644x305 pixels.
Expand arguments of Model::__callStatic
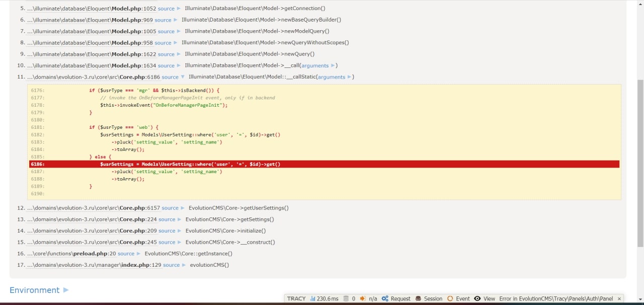tap(335, 77)
